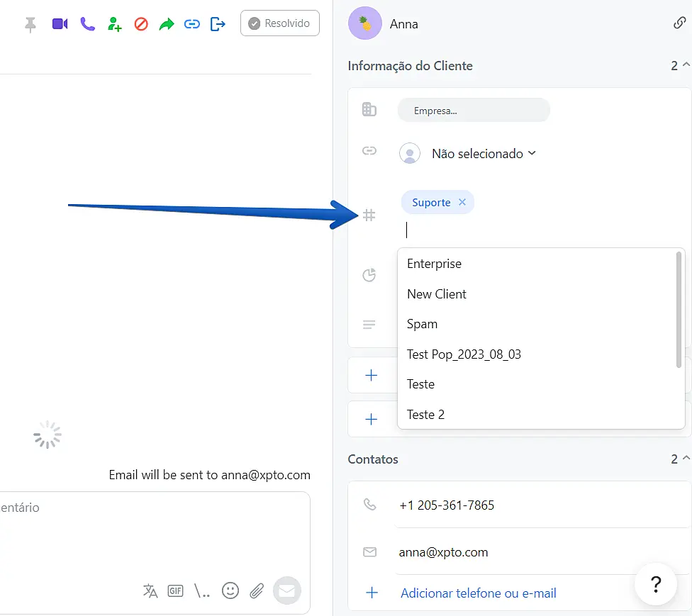Start a phone call
The width and height of the screenshot is (692, 616).
click(87, 24)
